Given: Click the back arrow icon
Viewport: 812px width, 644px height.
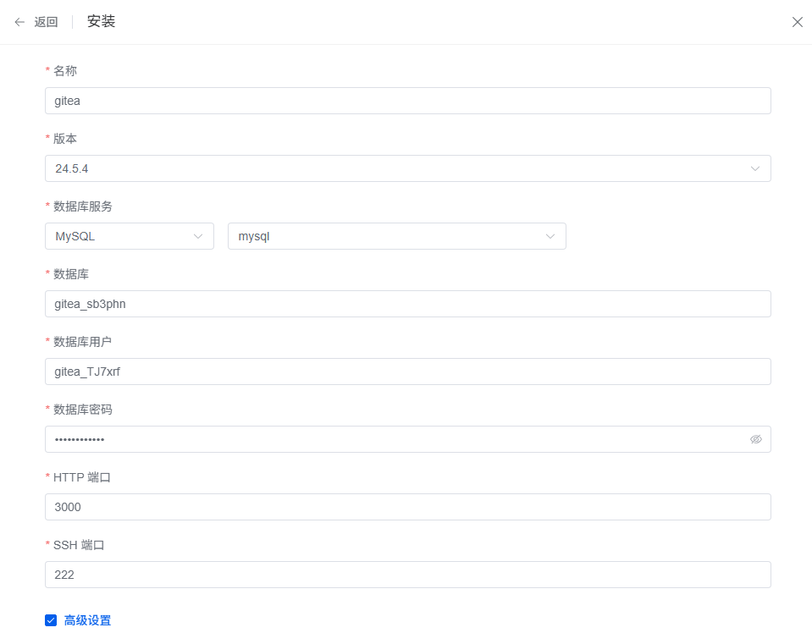Looking at the screenshot, I should click(x=19, y=22).
